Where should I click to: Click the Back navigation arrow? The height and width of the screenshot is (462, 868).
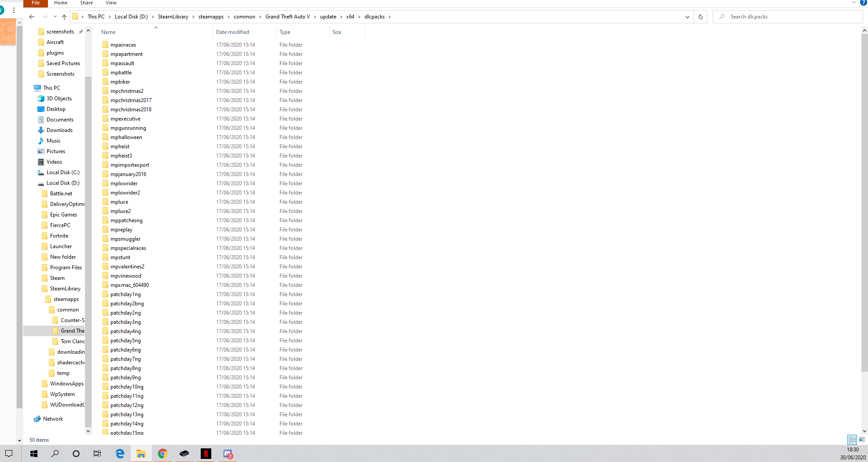(x=32, y=17)
